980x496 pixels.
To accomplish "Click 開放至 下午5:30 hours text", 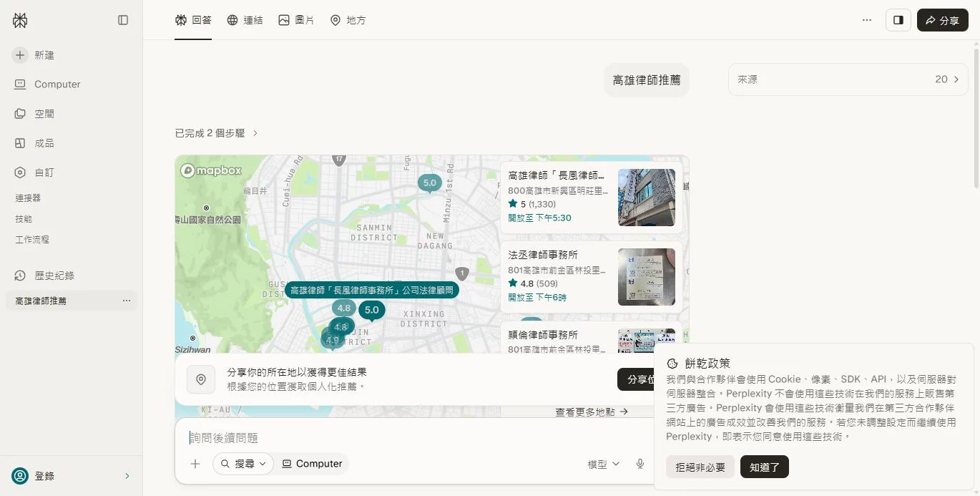I will click(539, 218).
